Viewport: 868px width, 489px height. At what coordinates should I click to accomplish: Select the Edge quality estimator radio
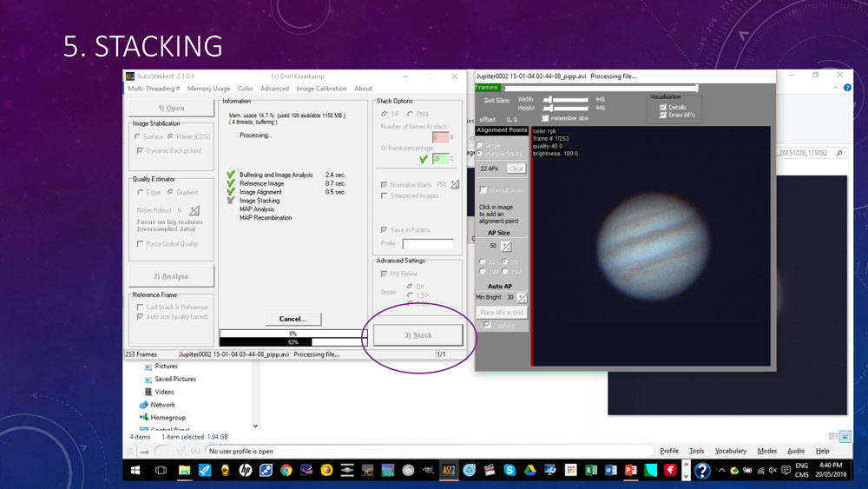coord(140,192)
